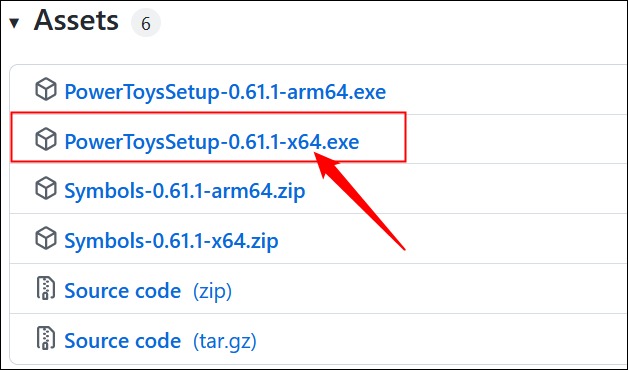Click the (tar.gz) format label
This screenshot has height=370, width=628.
[225, 341]
